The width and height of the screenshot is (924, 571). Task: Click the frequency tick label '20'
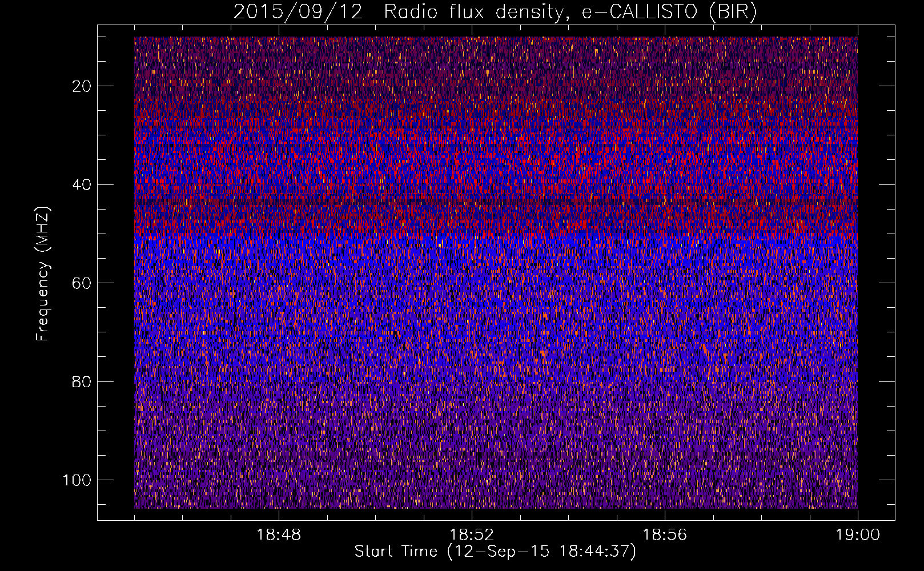click(82, 86)
